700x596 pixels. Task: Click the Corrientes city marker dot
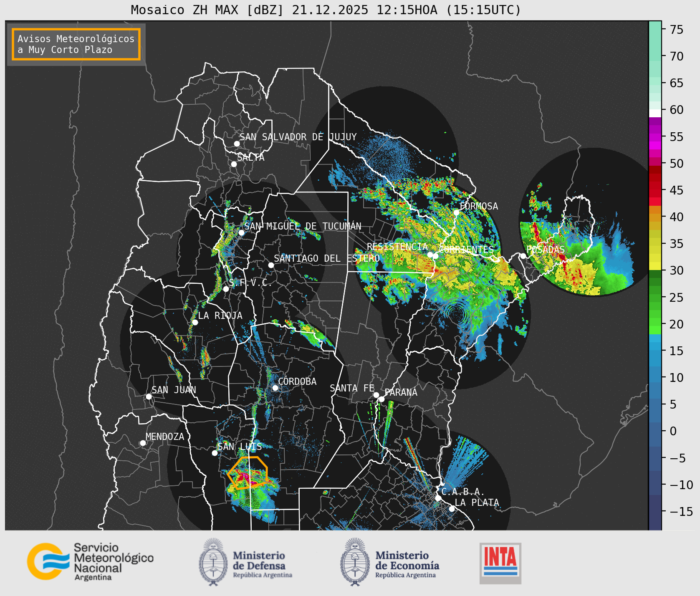[x=435, y=256]
